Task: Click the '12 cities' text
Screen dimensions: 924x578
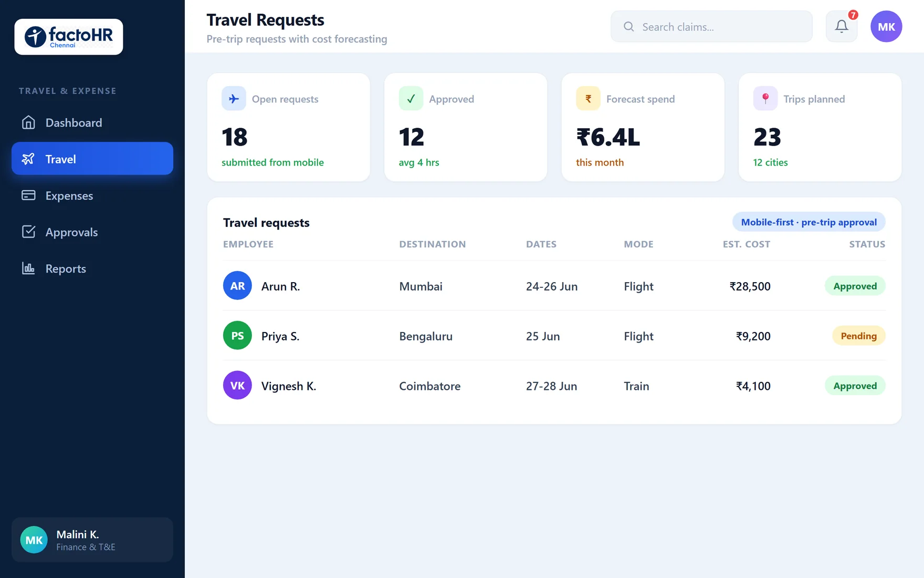Action: click(x=771, y=162)
